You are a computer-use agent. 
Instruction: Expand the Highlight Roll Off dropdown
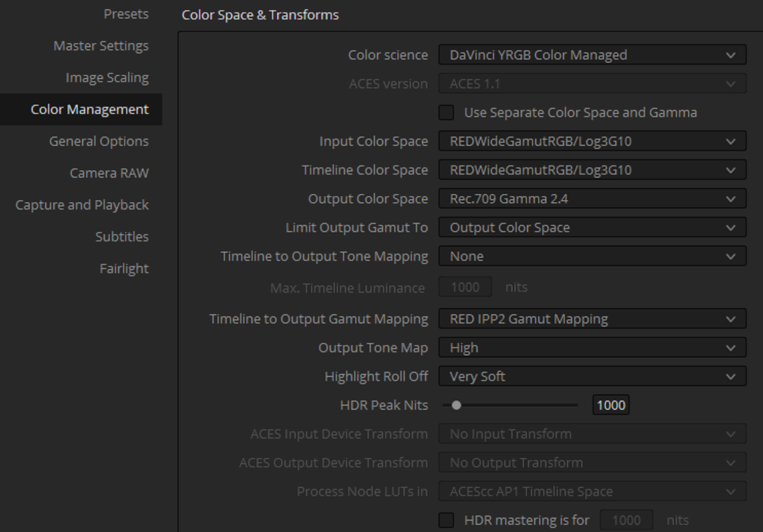click(592, 376)
